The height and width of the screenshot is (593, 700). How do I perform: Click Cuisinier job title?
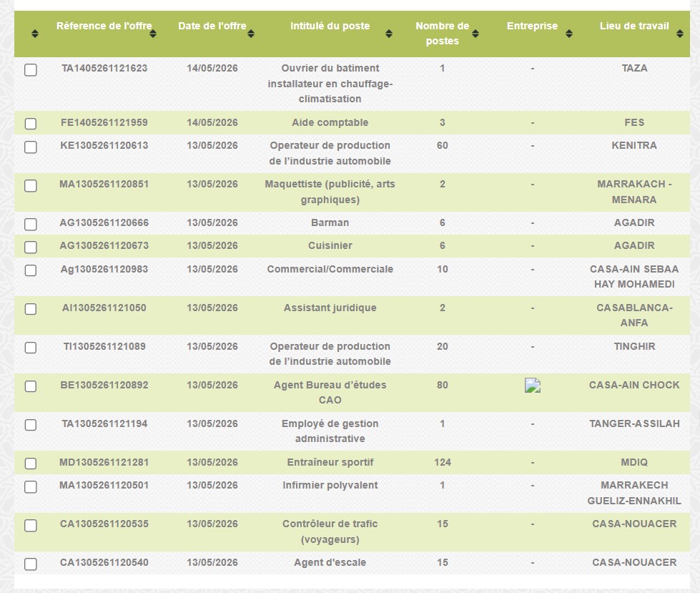coord(330,245)
